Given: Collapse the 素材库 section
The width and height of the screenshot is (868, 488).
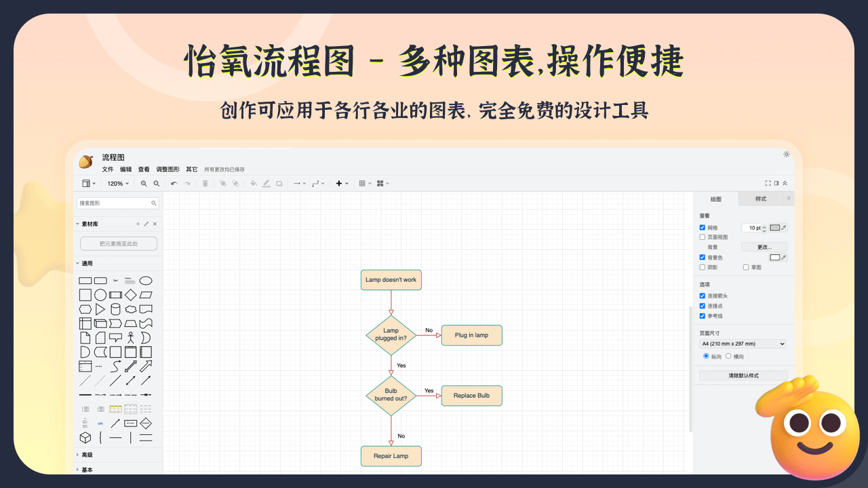Looking at the screenshot, I should [x=78, y=223].
